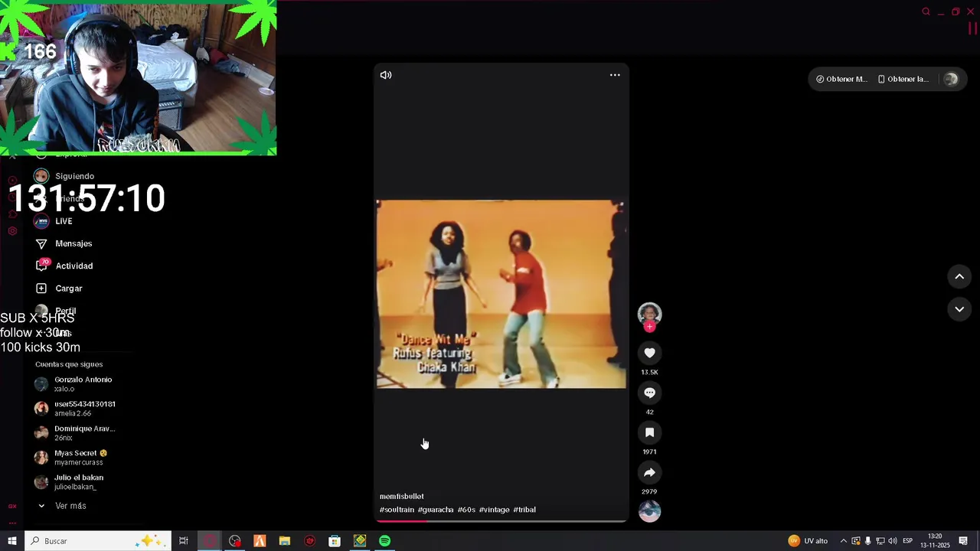Screen dimensions: 980x551
Task: Open the #vintage hashtag
Action: click(x=494, y=510)
